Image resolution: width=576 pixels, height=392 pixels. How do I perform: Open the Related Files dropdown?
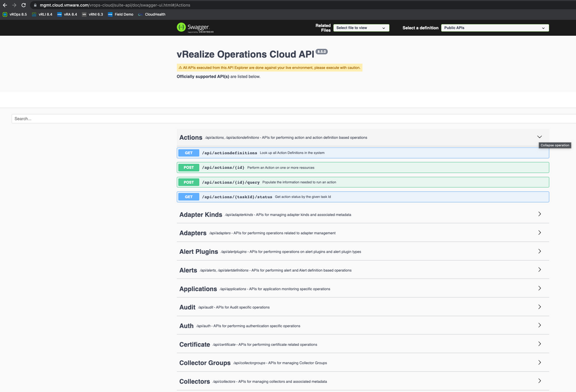click(361, 28)
